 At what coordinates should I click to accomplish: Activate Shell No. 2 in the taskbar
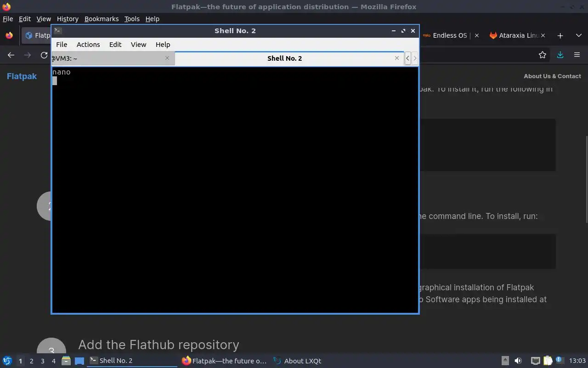132,361
